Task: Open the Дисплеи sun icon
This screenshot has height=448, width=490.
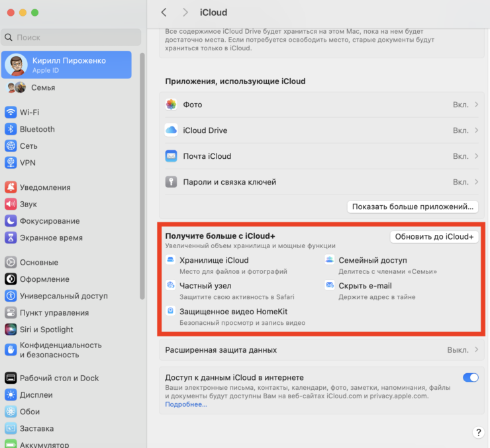Action: (11, 395)
